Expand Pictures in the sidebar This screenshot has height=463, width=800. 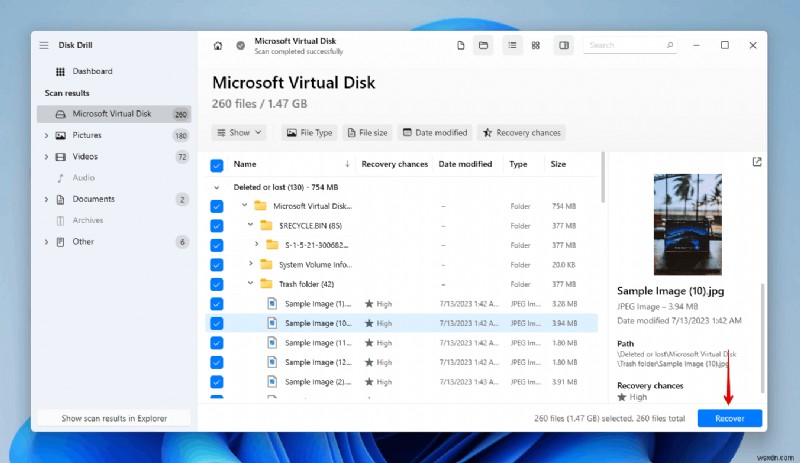(46, 135)
